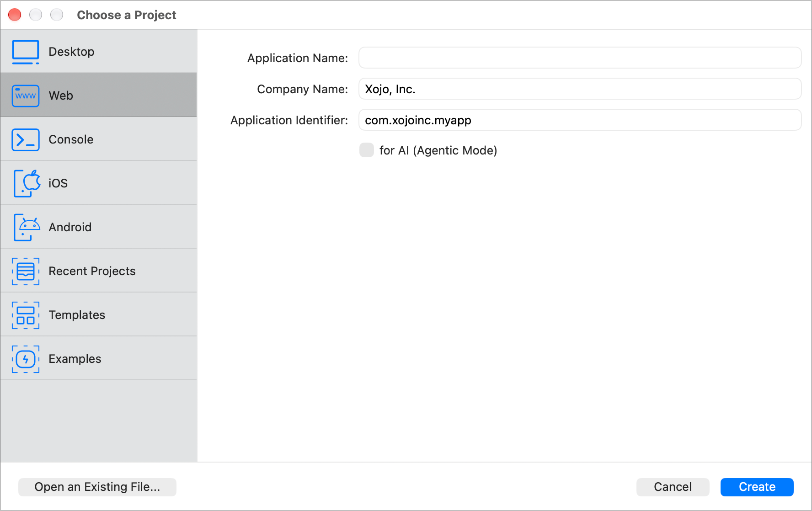Switch to the Web project type label
The width and height of the screenshot is (812, 511).
tap(61, 96)
